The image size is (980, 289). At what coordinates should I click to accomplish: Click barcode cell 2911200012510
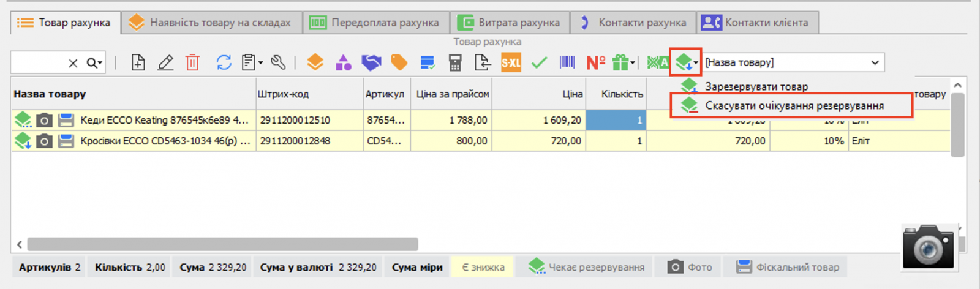[x=309, y=120]
